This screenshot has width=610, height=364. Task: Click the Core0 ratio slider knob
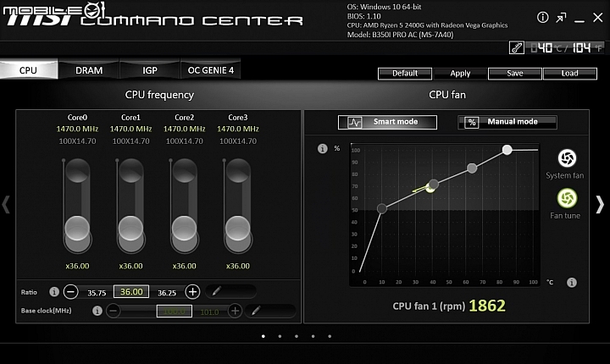click(x=77, y=229)
